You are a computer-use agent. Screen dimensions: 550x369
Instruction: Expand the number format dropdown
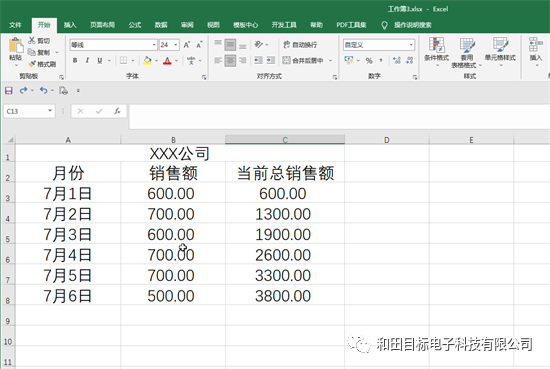[411, 45]
